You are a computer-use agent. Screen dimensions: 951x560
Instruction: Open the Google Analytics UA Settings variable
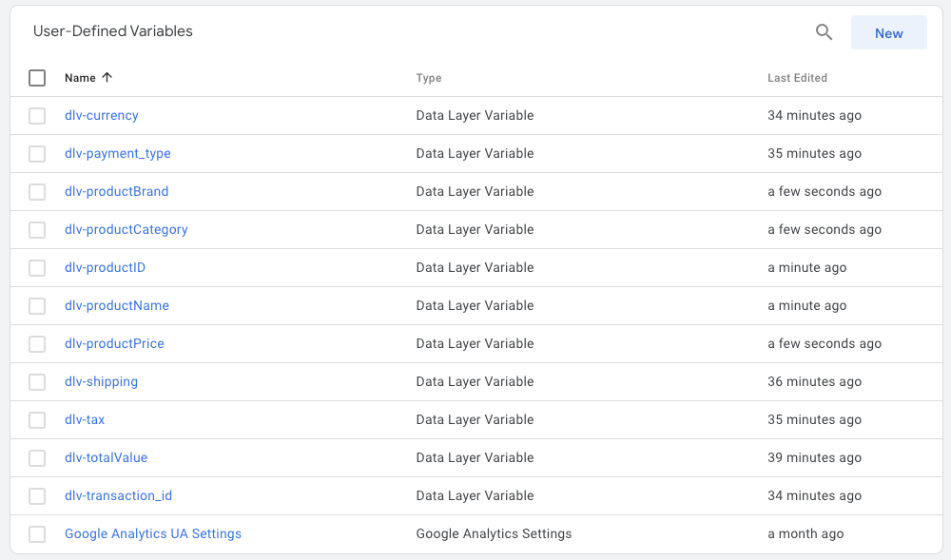(x=153, y=533)
